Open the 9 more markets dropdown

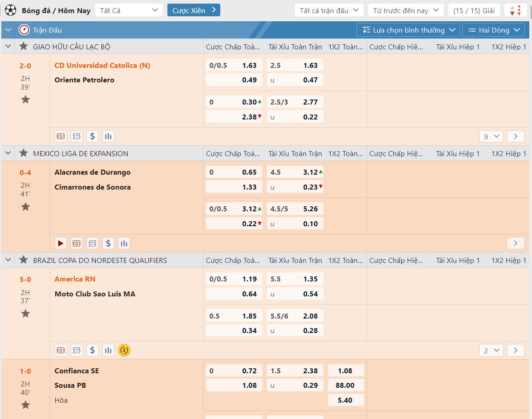491,136
